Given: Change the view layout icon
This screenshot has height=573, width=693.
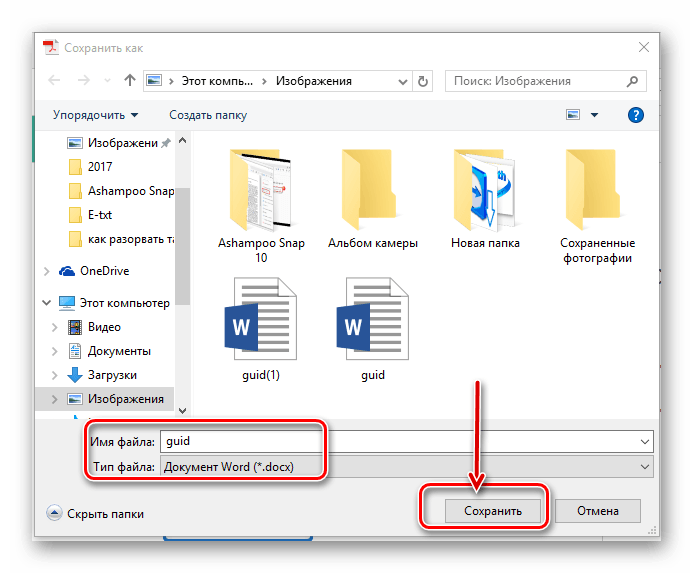Looking at the screenshot, I should [573, 115].
